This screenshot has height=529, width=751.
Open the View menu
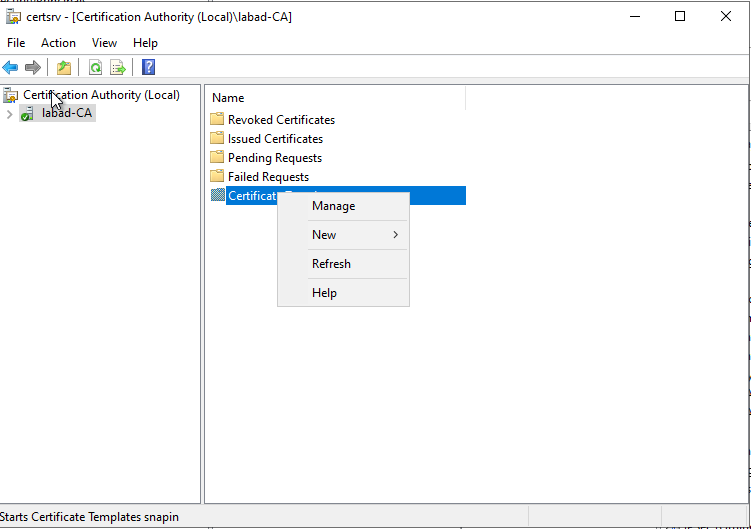(104, 43)
